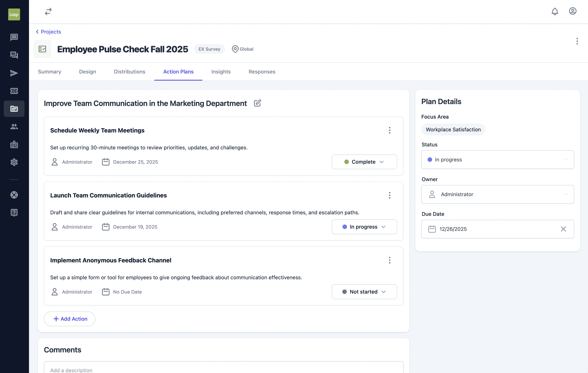Open notifications bell
Image resolution: width=588 pixels, height=373 pixels.
pyautogui.click(x=555, y=11)
